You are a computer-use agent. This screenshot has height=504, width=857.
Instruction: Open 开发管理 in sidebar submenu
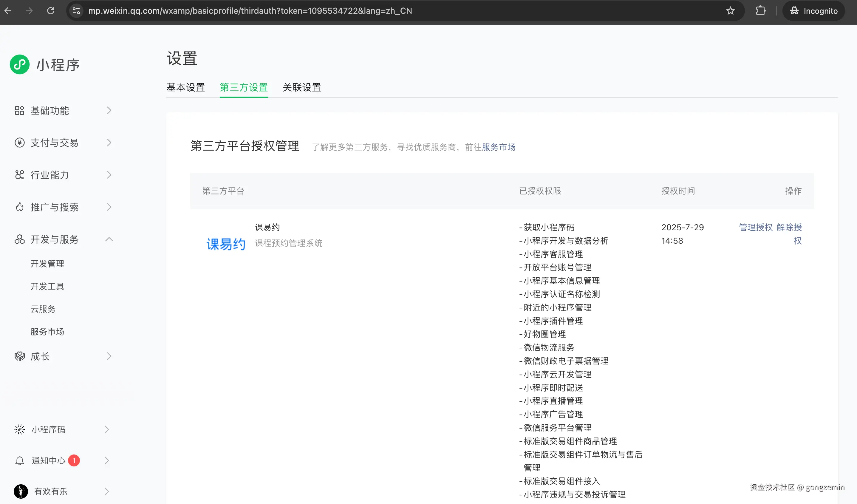pos(47,264)
